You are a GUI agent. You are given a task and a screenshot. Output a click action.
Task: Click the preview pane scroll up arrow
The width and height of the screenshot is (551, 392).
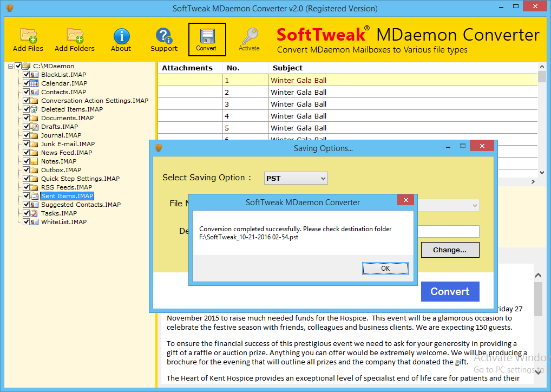[538, 276]
